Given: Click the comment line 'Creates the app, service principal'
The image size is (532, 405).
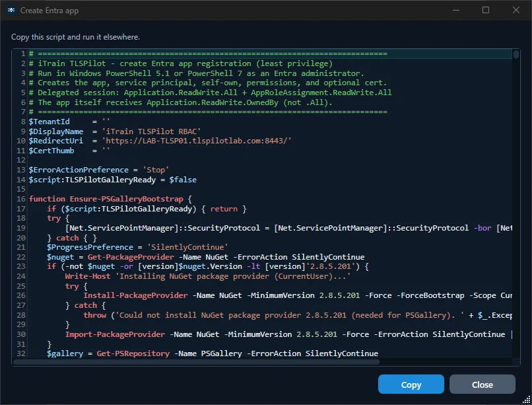Looking at the screenshot, I should (208, 83).
